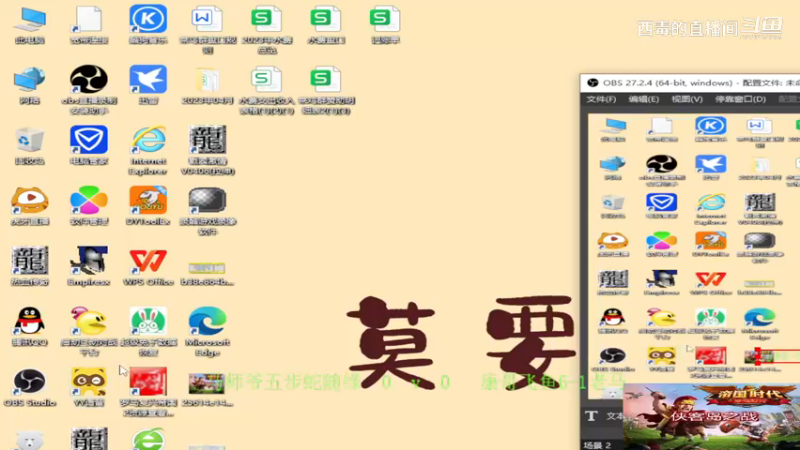
Task: Click the OBS 27.2.4 window title bar
Action: click(690, 83)
